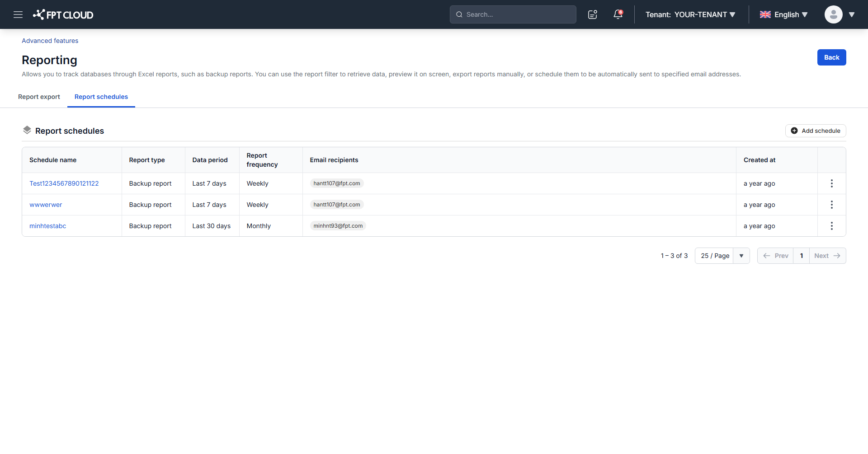
Task: Open the English language dropdown
Action: tap(783, 14)
